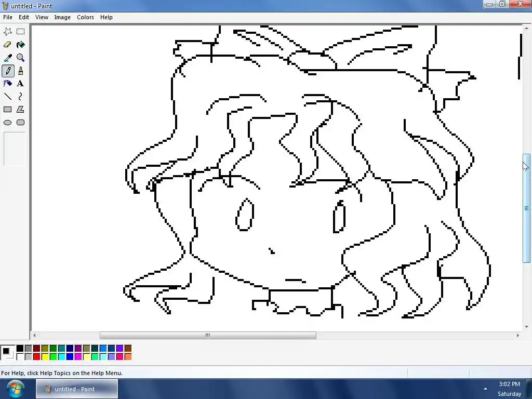Select the rectangular Select tool
Image resolution: width=532 pixels, height=399 pixels.
(21, 32)
